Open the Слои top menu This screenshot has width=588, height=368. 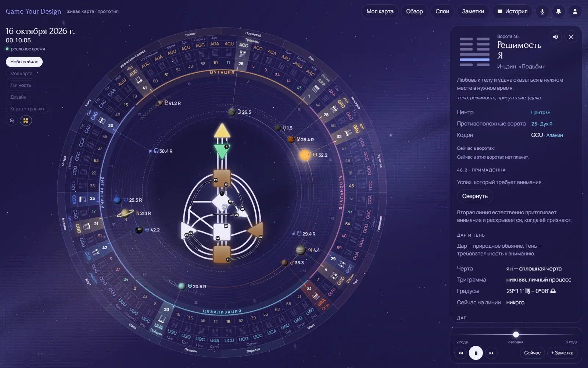442,11
